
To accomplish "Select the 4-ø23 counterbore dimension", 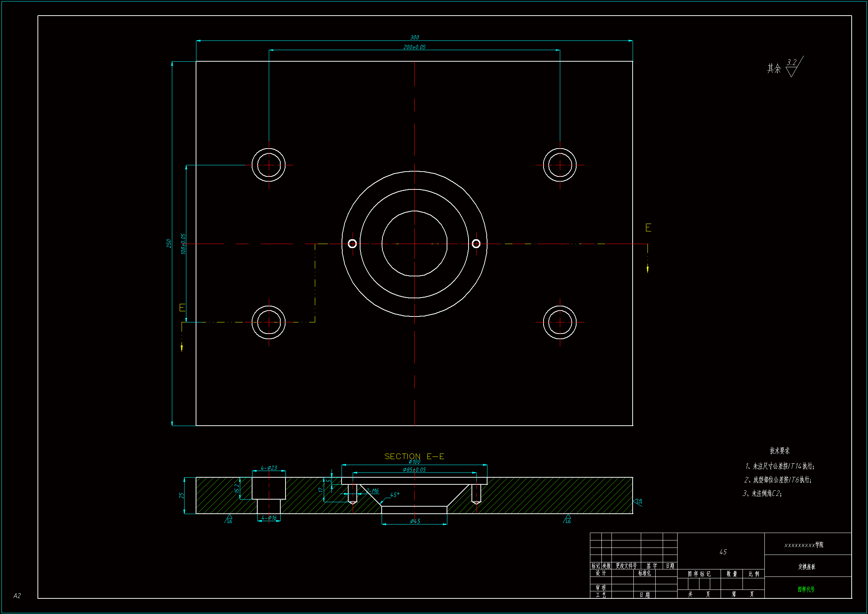I will pos(269,468).
